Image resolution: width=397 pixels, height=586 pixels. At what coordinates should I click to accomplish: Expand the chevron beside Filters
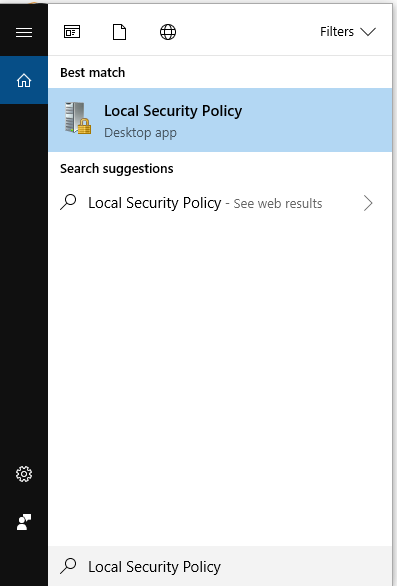pyautogui.click(x=368, y=32)
